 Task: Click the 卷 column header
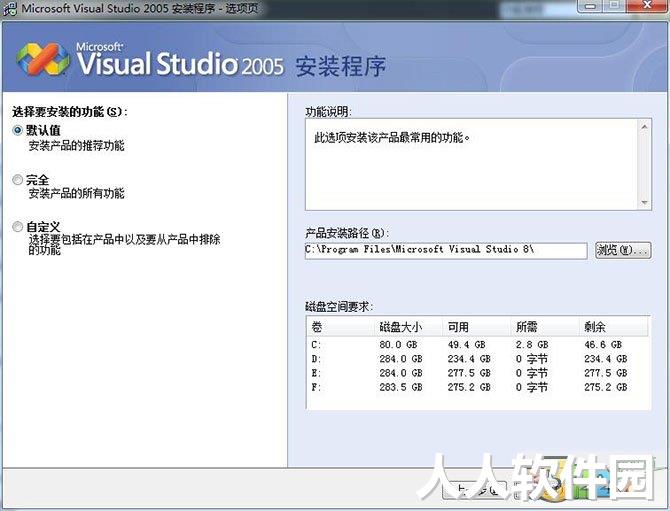click(341, 327)
